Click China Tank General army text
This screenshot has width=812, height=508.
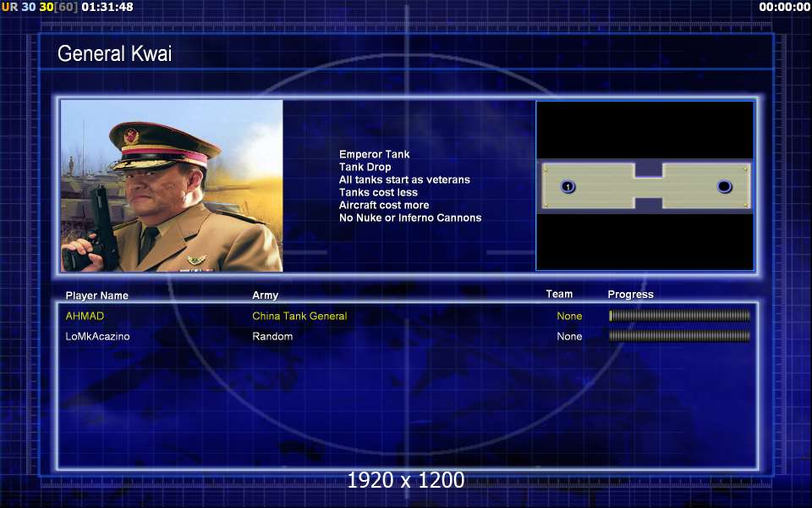299,316
